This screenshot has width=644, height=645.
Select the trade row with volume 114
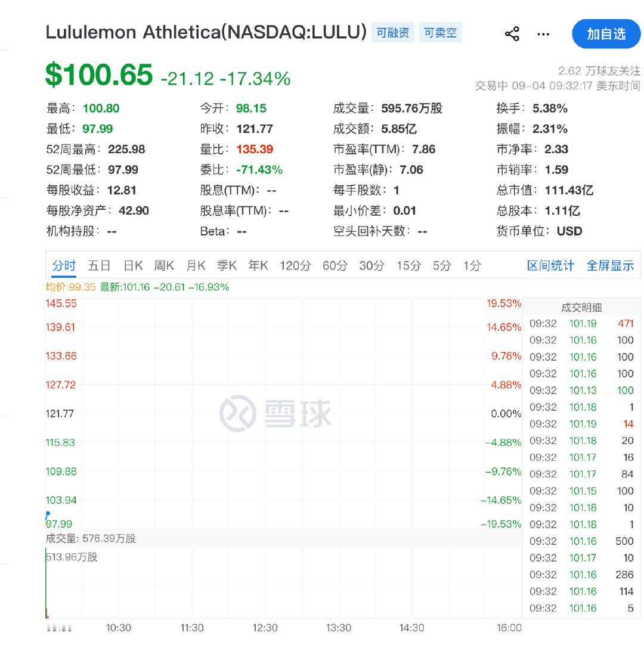[581, 591]
